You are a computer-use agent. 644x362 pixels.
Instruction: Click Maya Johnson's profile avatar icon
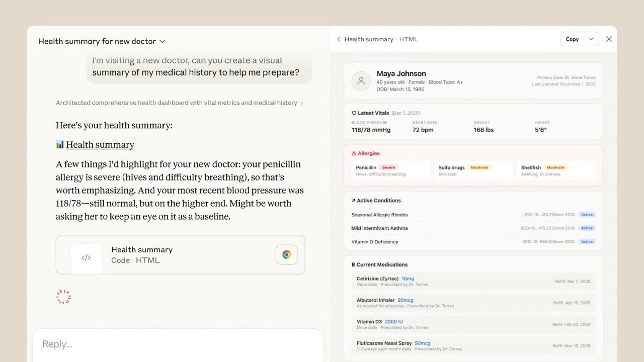pos(361,81)
